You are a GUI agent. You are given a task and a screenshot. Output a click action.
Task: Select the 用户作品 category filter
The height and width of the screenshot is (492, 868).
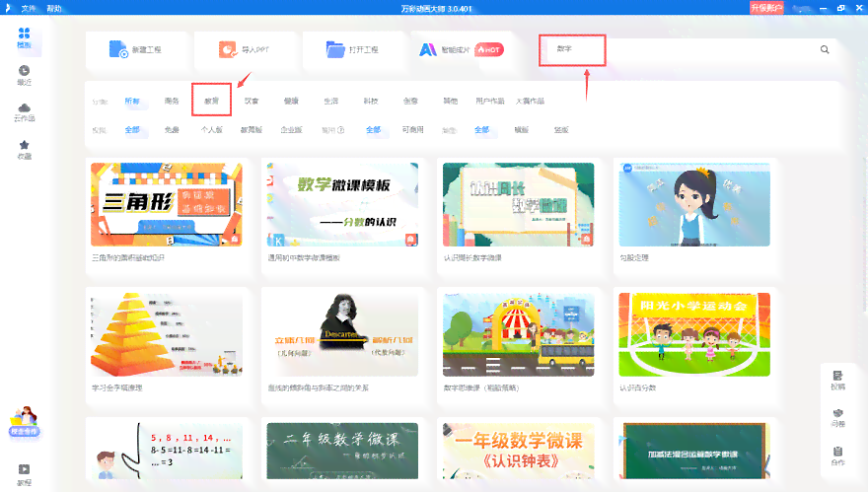point(490,101)
